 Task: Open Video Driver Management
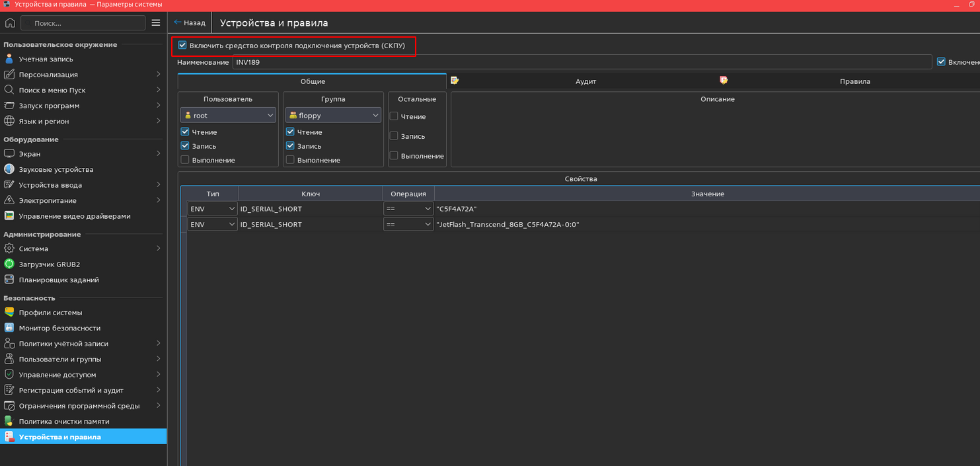coord(74,216)
